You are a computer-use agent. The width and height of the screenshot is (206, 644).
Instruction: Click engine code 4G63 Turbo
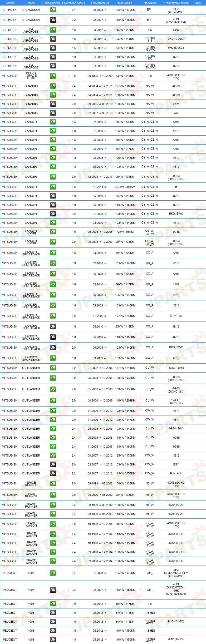click(176, 368)
